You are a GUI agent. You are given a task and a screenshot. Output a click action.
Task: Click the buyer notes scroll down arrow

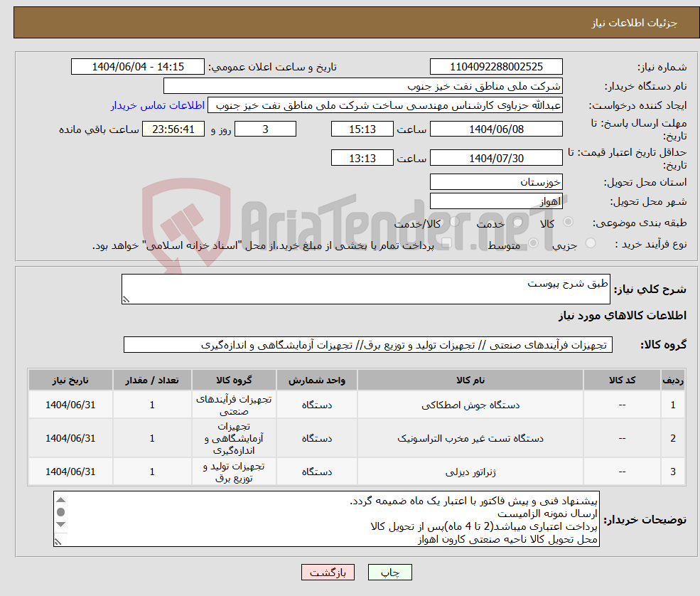coord(61,524)
